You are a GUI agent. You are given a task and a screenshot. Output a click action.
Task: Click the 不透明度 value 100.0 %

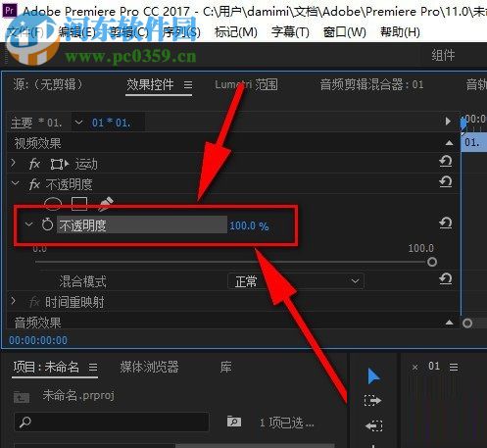pyautogui.click(x=249, y=225)
